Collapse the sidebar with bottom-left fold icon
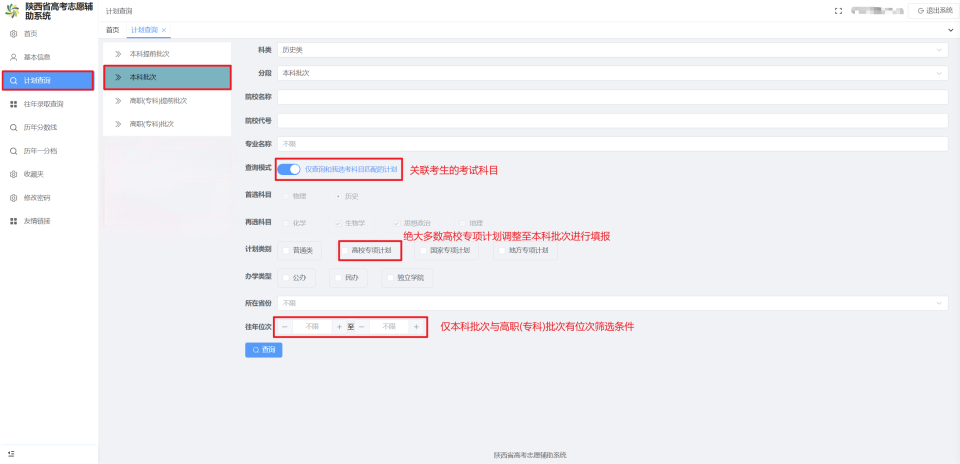This screenshot has height=464, width=960. [12, 454]
